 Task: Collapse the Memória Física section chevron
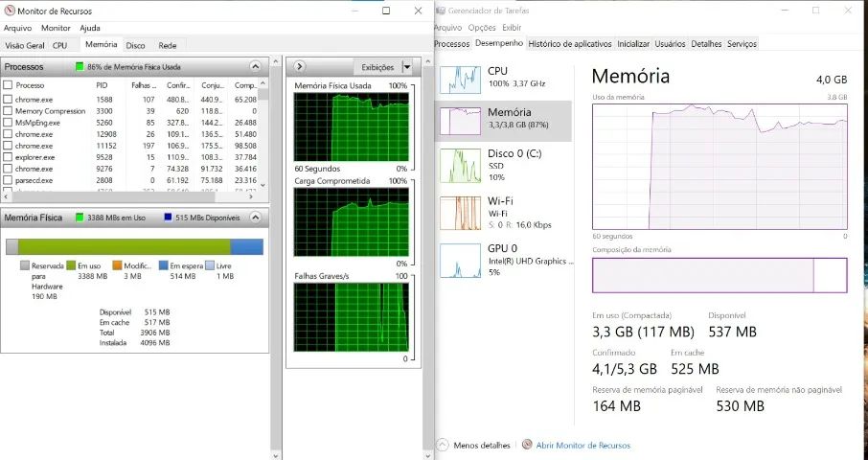tap(255, 218)
